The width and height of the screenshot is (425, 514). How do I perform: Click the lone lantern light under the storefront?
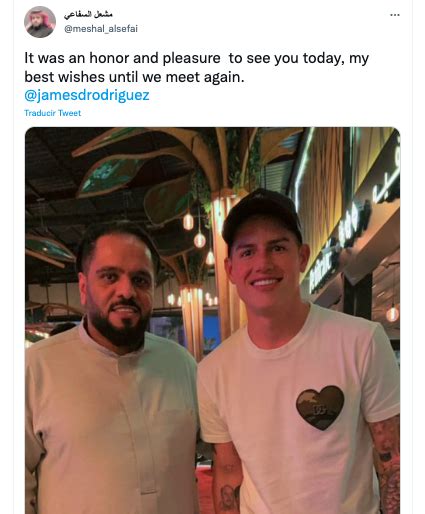point(392,314)
